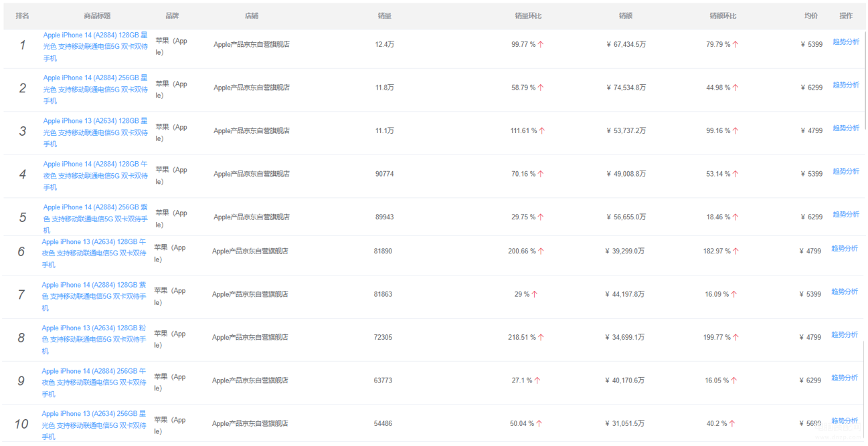Select the 16.05 % amount change value
Image resolution: width=868 pixels, height=446 pixels.
tap(717, 380)
